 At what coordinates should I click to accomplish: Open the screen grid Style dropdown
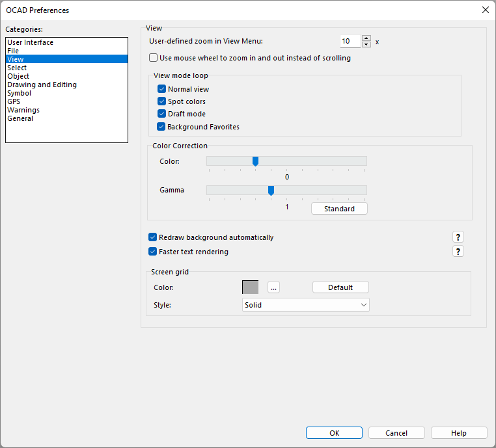[305, 305]
